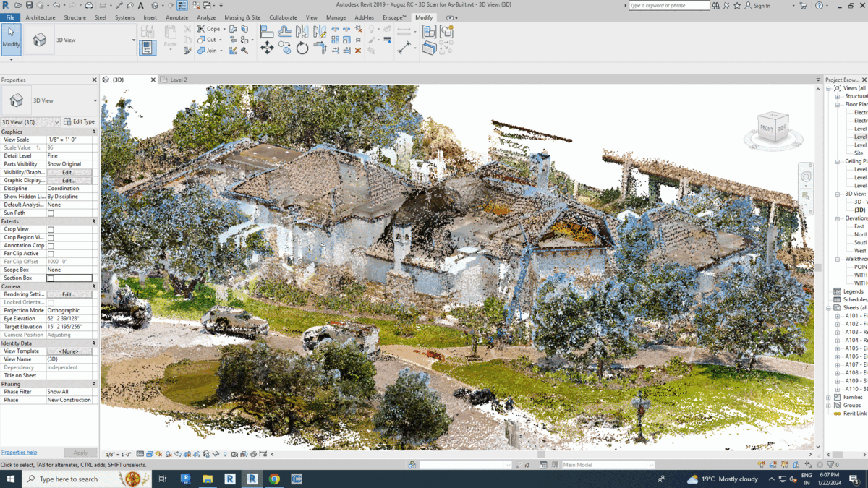
Task: Click the Move tool icon
Action: click(x=267, y=48)
